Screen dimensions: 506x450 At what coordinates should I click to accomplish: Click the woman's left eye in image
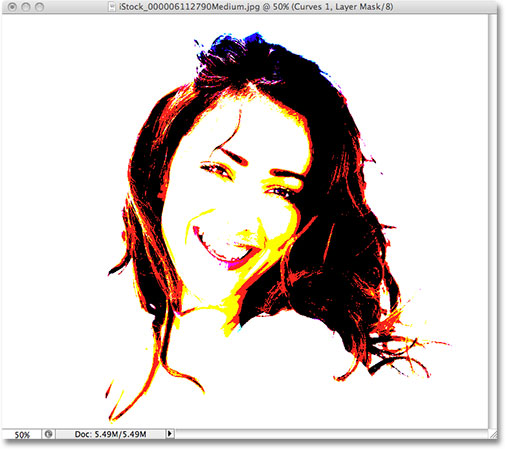(279, 191)
